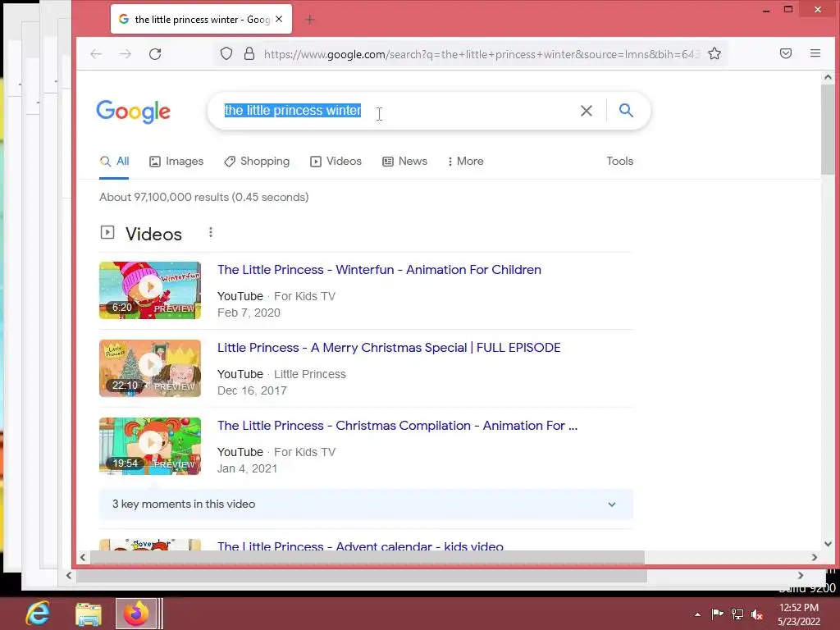Image resolution: width=840 pixels, height=630 pixels.
Task: Open A Merry Christmas Special episode link
Action: (389, 348)
